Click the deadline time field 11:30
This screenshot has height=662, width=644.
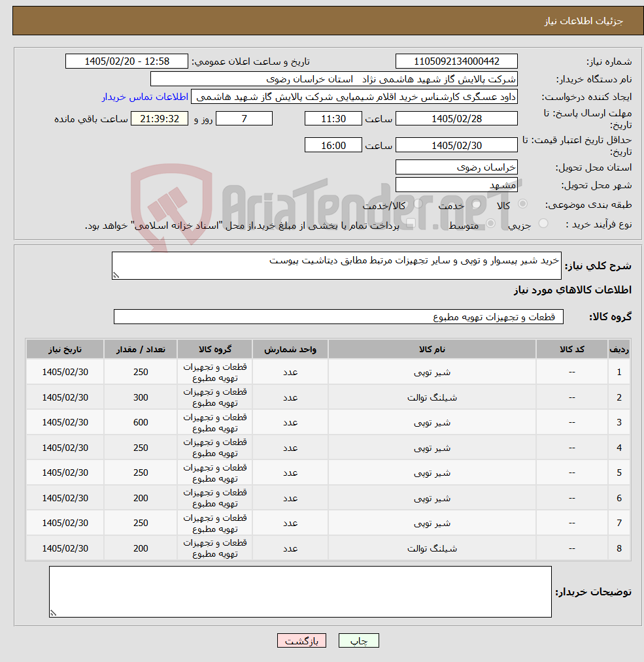click(x=333, y=119)
